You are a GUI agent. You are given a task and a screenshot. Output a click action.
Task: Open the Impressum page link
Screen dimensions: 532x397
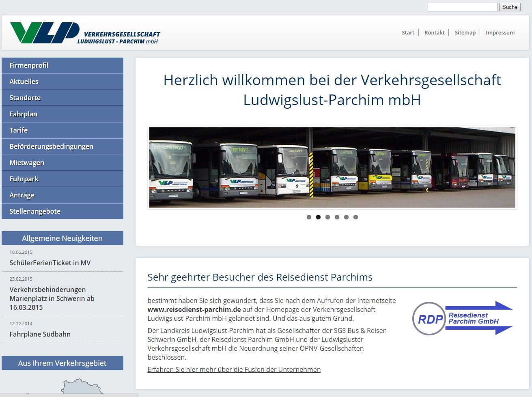500,32
